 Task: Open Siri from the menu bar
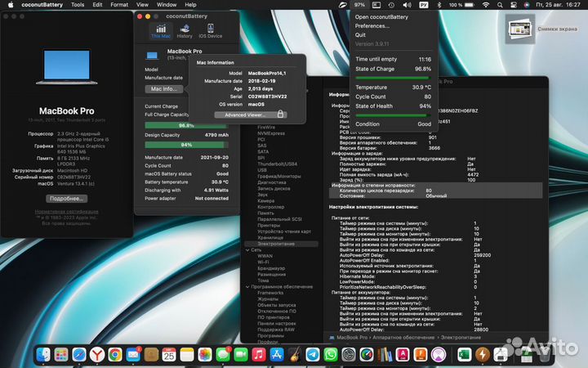(x=527, y=5)
